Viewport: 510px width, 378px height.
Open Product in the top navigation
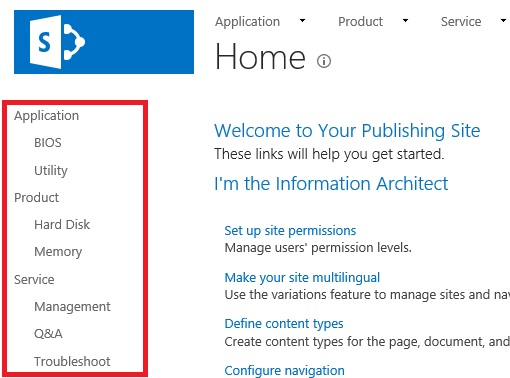(x=360, y=22)
